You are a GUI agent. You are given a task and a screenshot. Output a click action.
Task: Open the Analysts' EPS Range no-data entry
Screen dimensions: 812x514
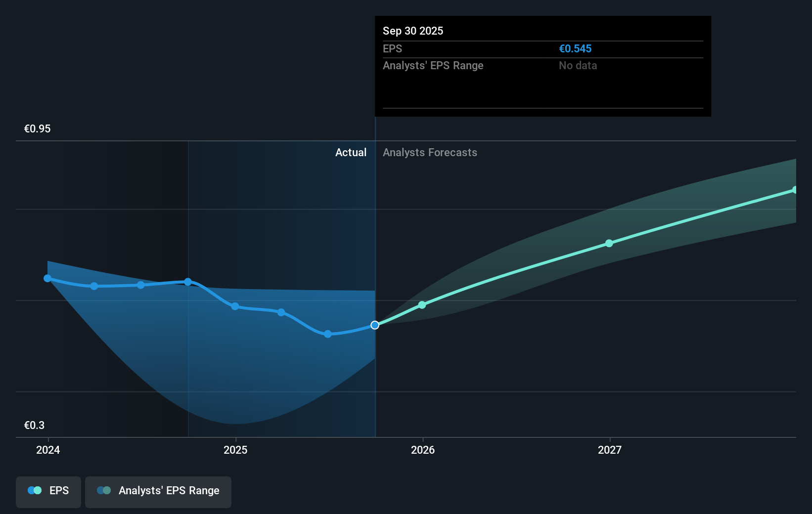[577, 65]
